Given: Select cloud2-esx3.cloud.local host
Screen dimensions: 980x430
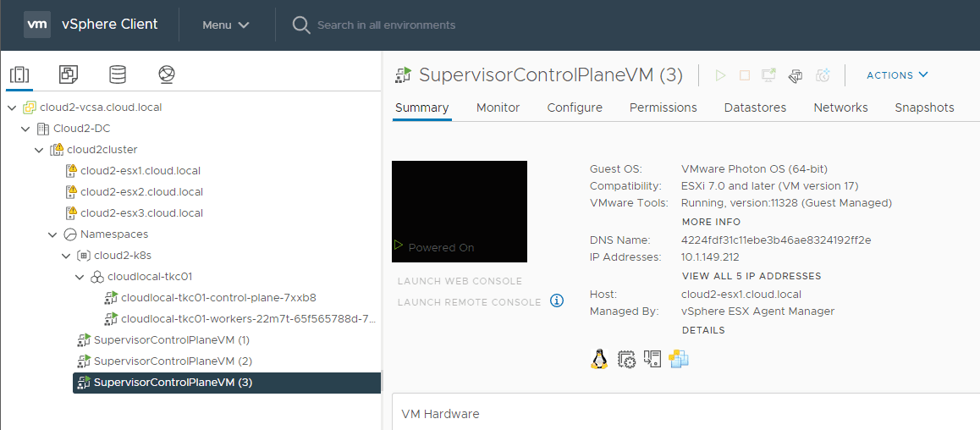Looking at the screenshot, I should pyautogui.click(x=141, y=213).
